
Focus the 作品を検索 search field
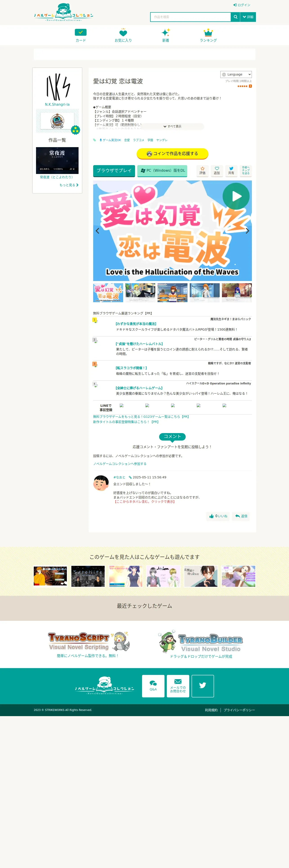[x=190, y=17]
